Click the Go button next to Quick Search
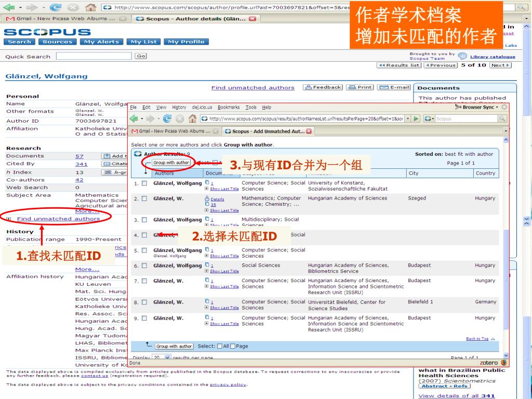 [x=141, y=56]
